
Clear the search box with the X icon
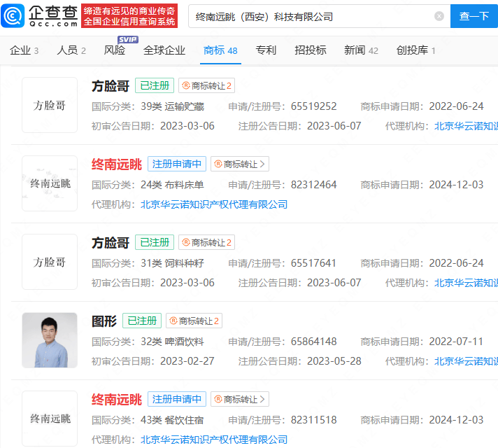(x=439, y=16)
